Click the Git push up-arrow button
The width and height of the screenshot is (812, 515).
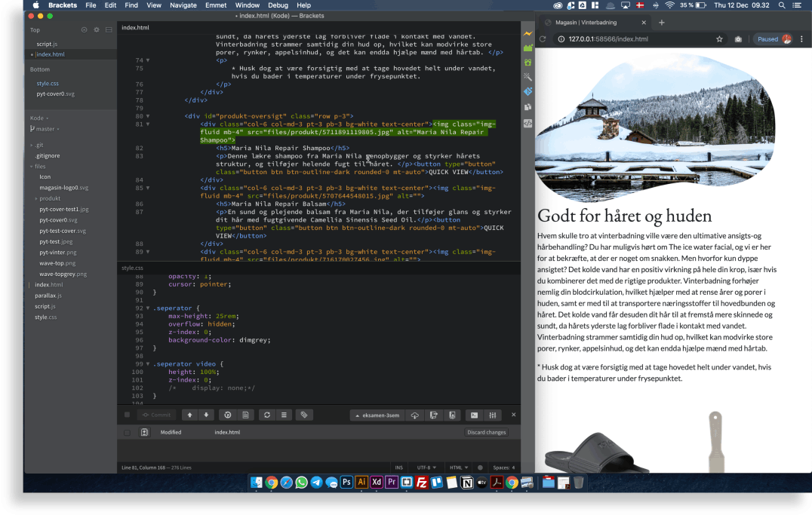(189, 415)
